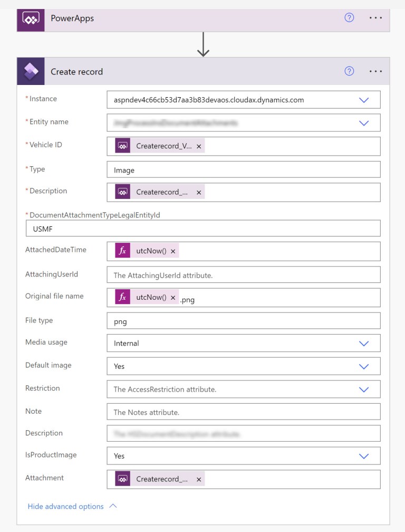Open the ellipsis menu on the PowerApps trigger
405x532 pixels.
pos(376,17)
